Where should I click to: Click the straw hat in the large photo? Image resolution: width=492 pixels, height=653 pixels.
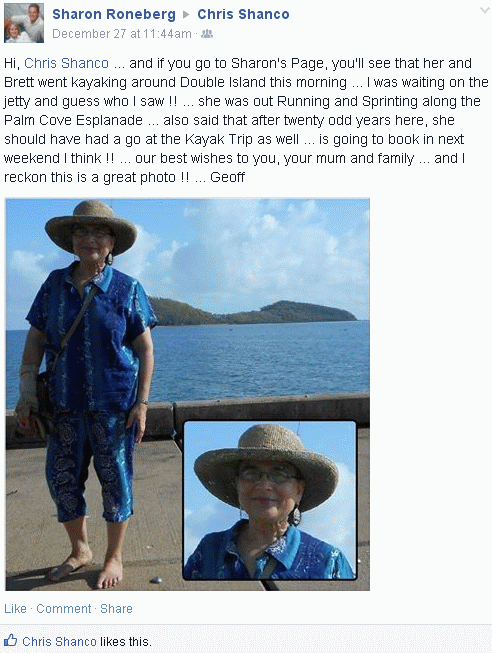click(x=91, y=228)
